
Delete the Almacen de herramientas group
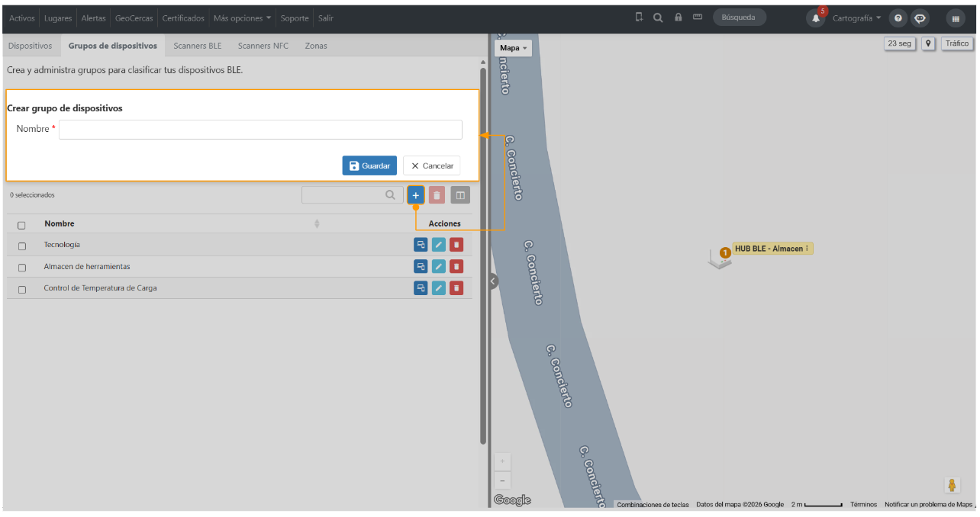(x=456, y=266)
